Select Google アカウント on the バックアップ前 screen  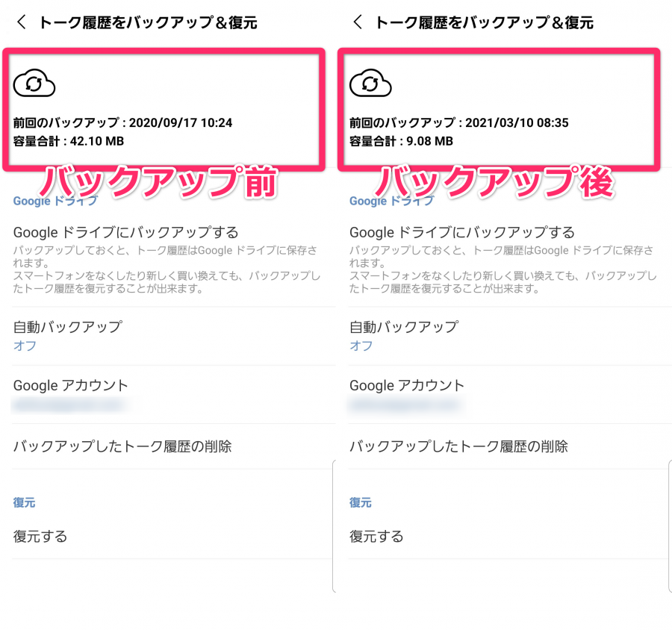point(71,386)
